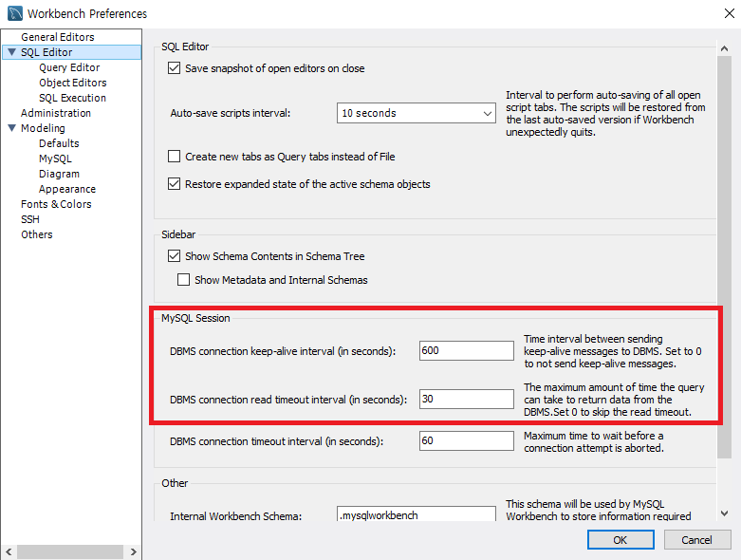Enable Create new tabs as Query tabs
This screenshot has width=741, height=560.
174,157
